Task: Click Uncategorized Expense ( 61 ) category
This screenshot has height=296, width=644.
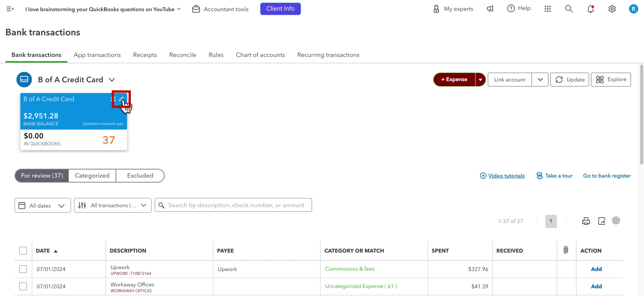Action: coord(361,286)
